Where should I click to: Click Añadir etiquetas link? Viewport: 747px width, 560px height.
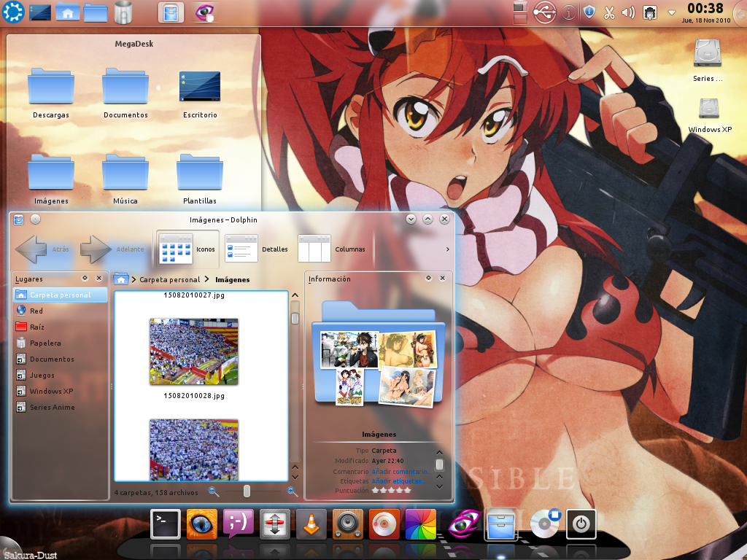[398, 481]
